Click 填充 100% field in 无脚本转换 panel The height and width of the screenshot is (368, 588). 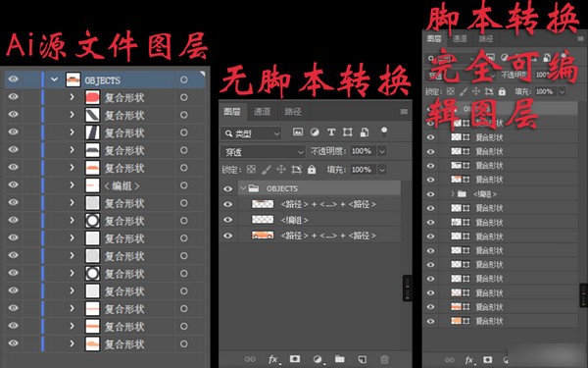click(x=363, y=170)
